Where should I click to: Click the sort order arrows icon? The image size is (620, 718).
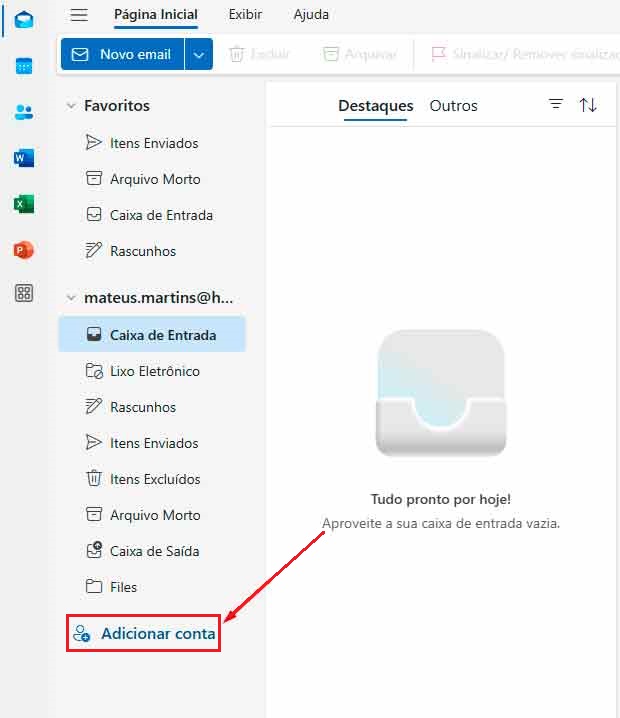(x=588, y=105)
